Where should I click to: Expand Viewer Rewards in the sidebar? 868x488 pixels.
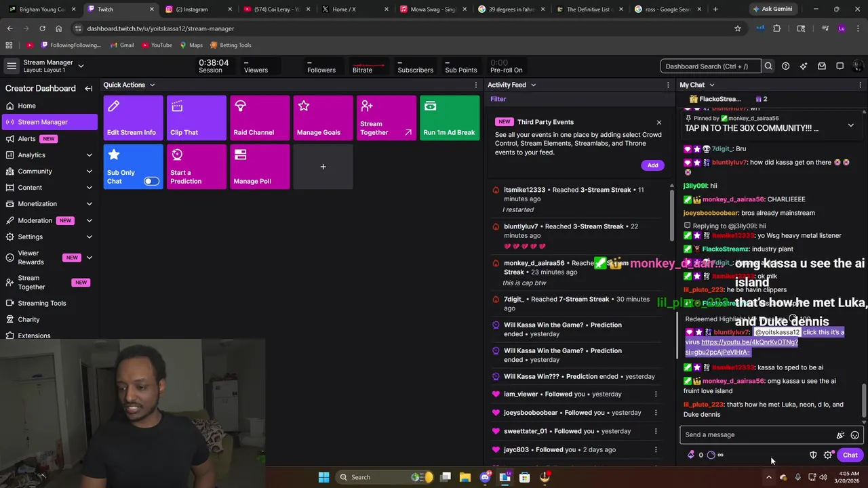tap(89, 258)
